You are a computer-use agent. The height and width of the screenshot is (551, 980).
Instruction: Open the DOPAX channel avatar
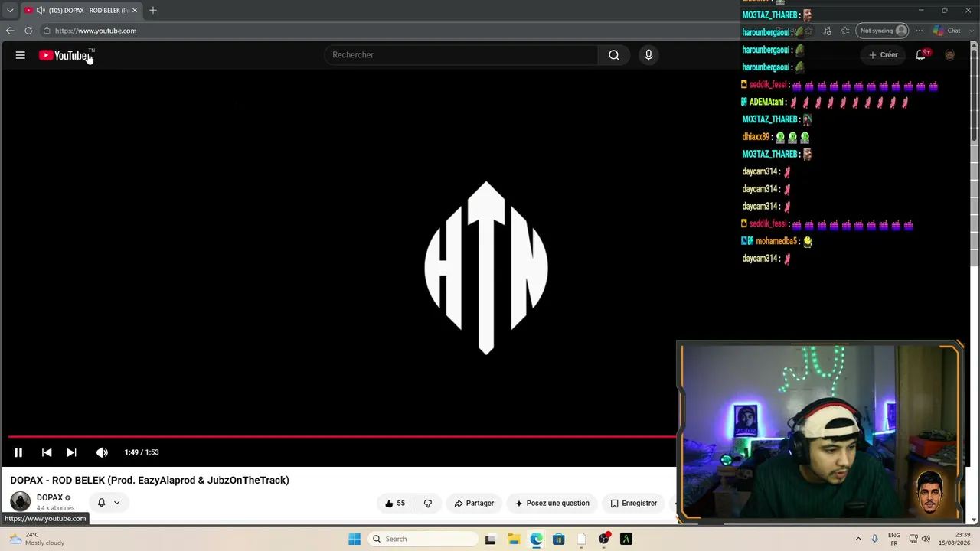[21, 502]
